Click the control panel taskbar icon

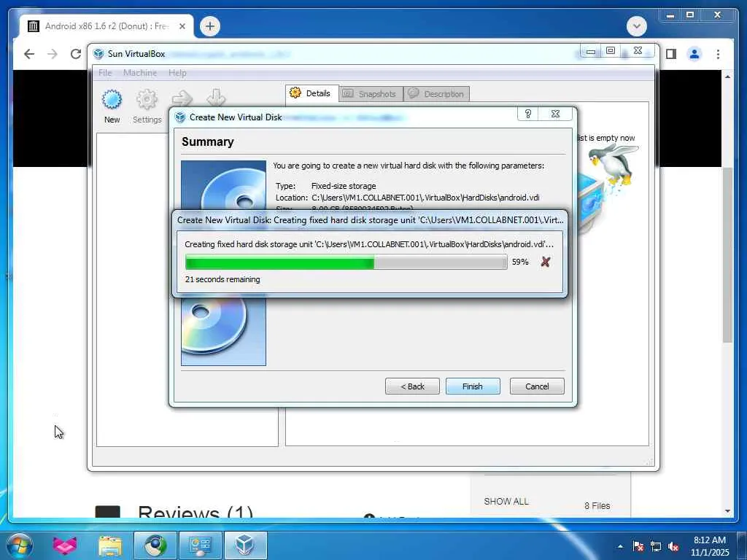tap(200, 545)
